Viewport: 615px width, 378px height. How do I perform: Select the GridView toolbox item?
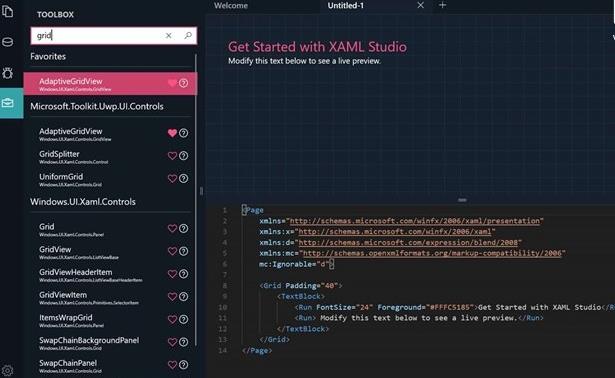click(x=110, y=251)
